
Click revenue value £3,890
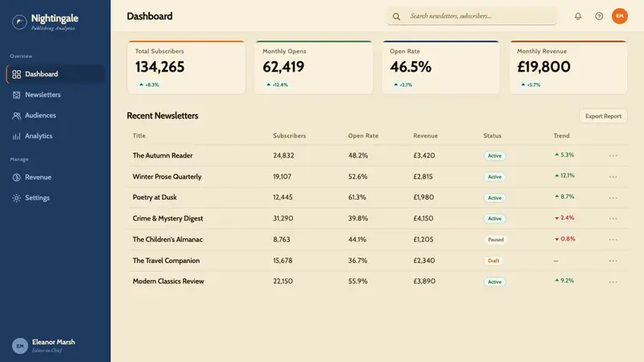click(x=424, y=282)
